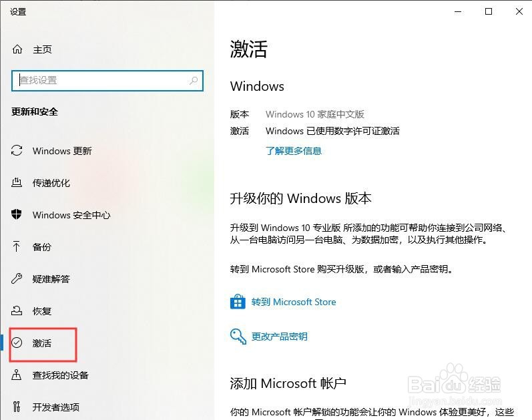Screen dimensions: 532x420
Task: Click the 查找我的设备 person-locator icon
Action: point(16,375)
